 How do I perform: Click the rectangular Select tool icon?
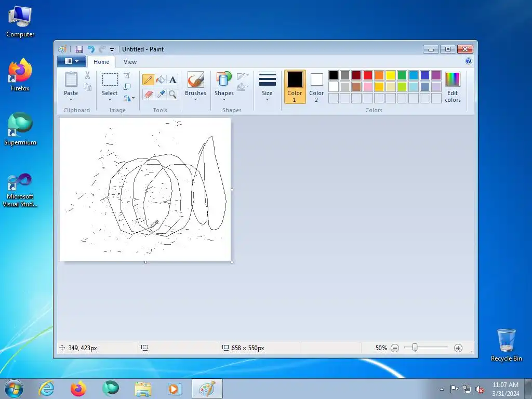110,79
